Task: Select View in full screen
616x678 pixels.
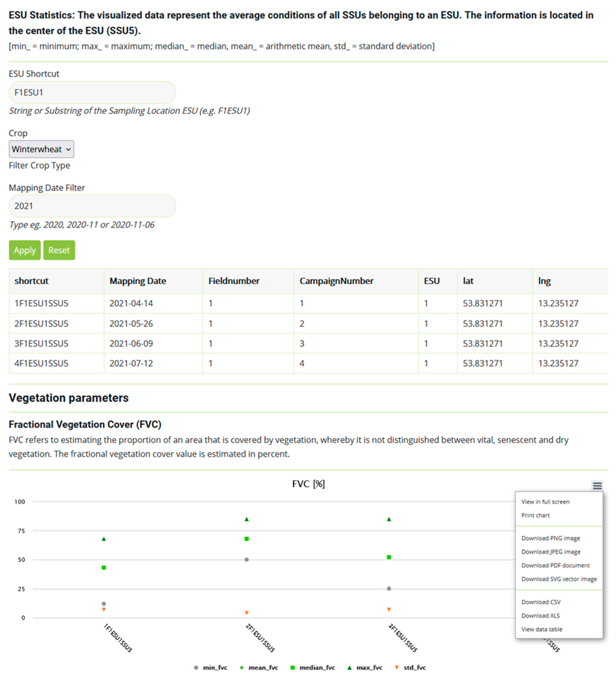Action: pyautogui.click(x=545, y=502)
